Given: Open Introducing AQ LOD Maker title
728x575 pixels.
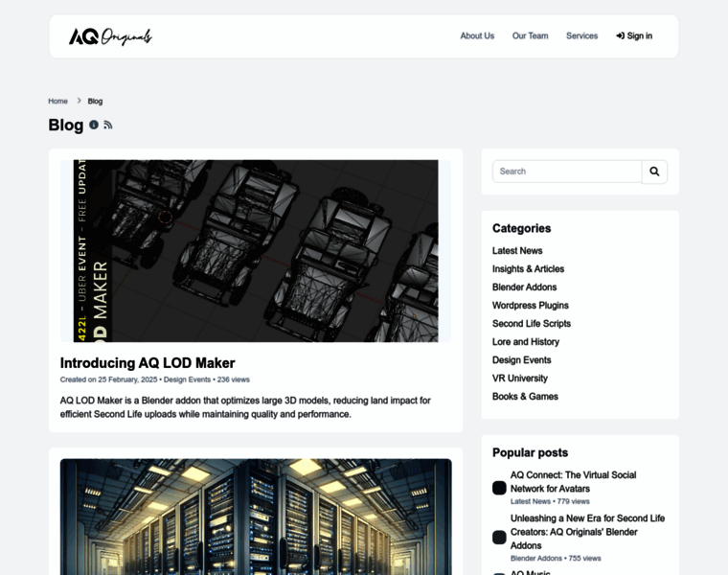Looking at the screenshot, I should (x=148, y=363).
